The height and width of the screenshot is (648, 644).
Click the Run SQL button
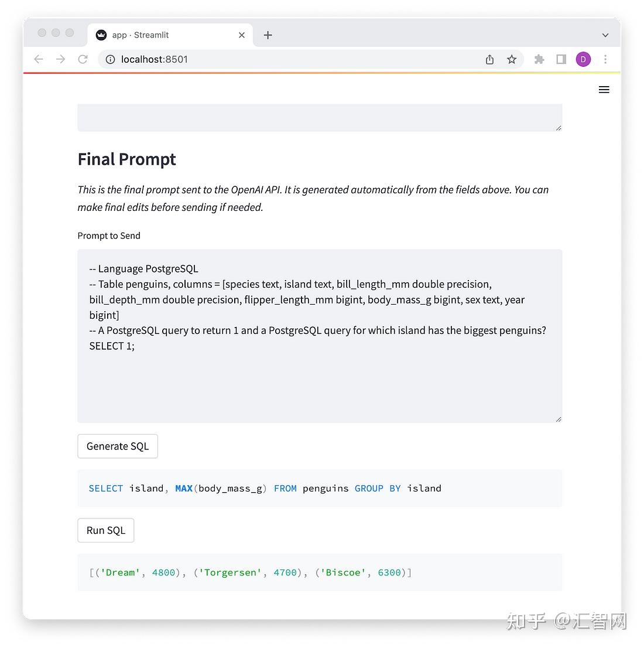(x=106, y=531)
